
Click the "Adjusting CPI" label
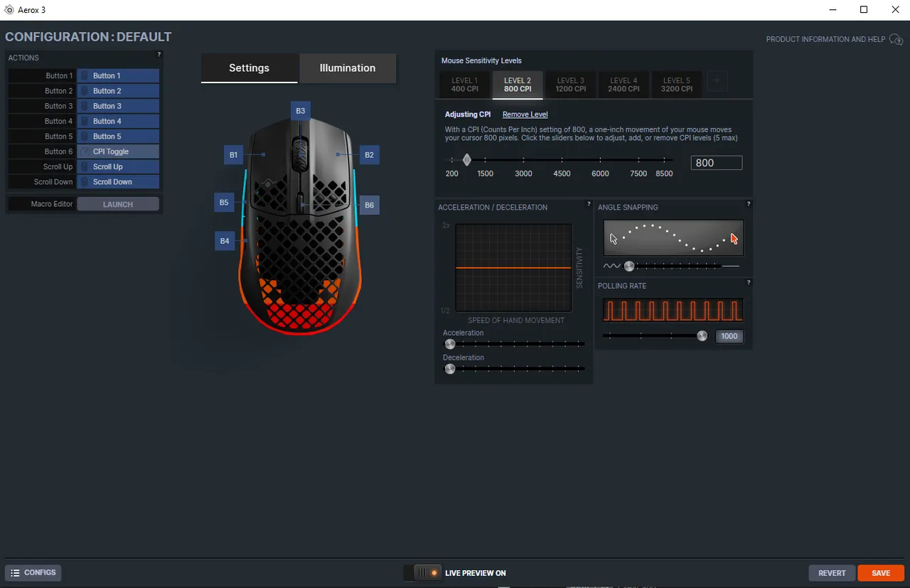pos(468,114)
